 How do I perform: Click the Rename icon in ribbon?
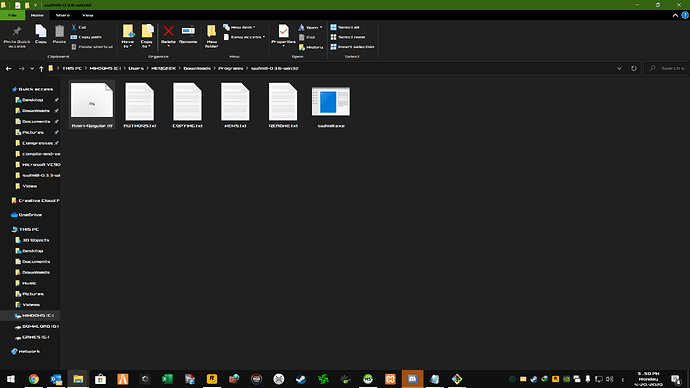tap(188, 31)
